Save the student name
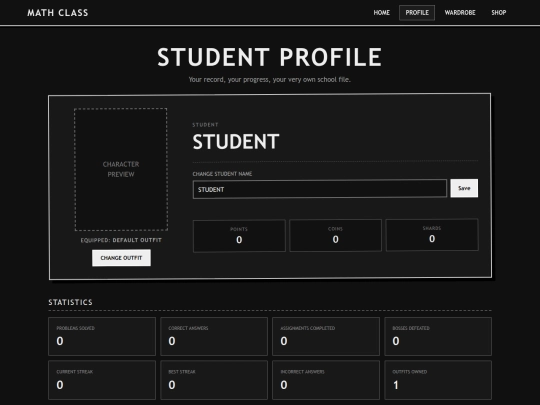 click(464, 188)
